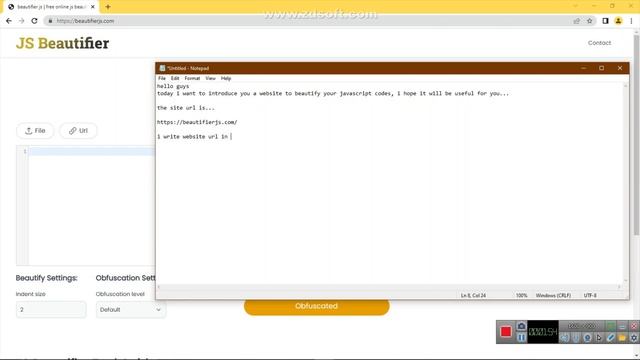Open Notepad Edit menu

coord(175,78)
